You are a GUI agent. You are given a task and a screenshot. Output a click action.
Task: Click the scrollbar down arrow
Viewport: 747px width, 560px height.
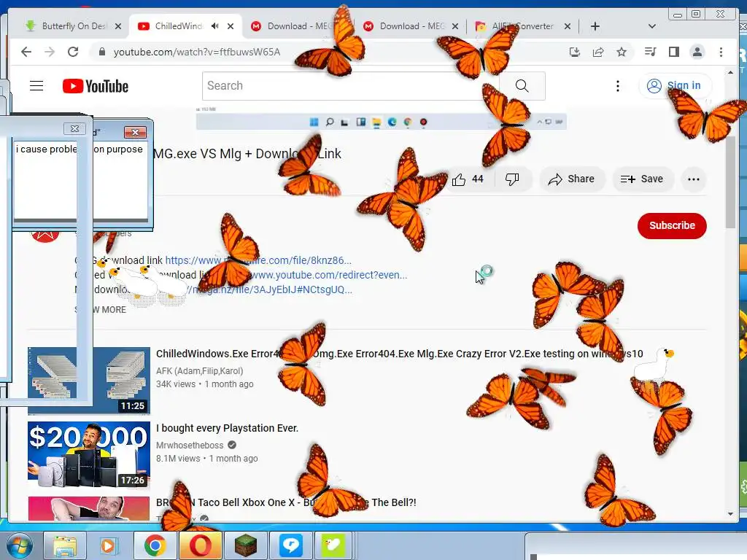coord(731,514)
